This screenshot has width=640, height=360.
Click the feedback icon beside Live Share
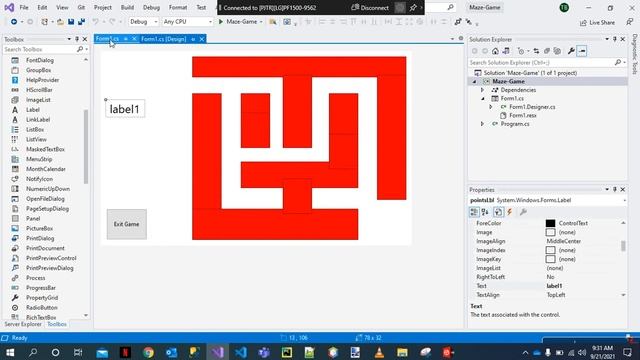pos(629,22)
